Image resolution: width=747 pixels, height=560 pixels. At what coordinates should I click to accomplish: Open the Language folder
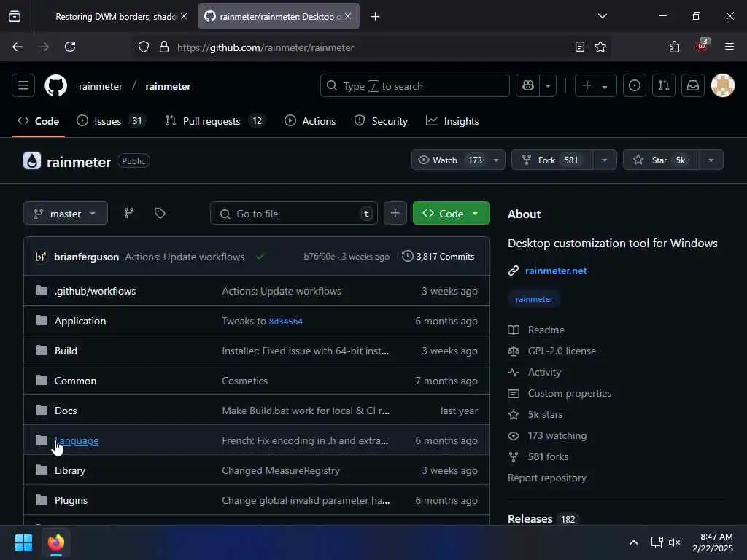(77, 440)
